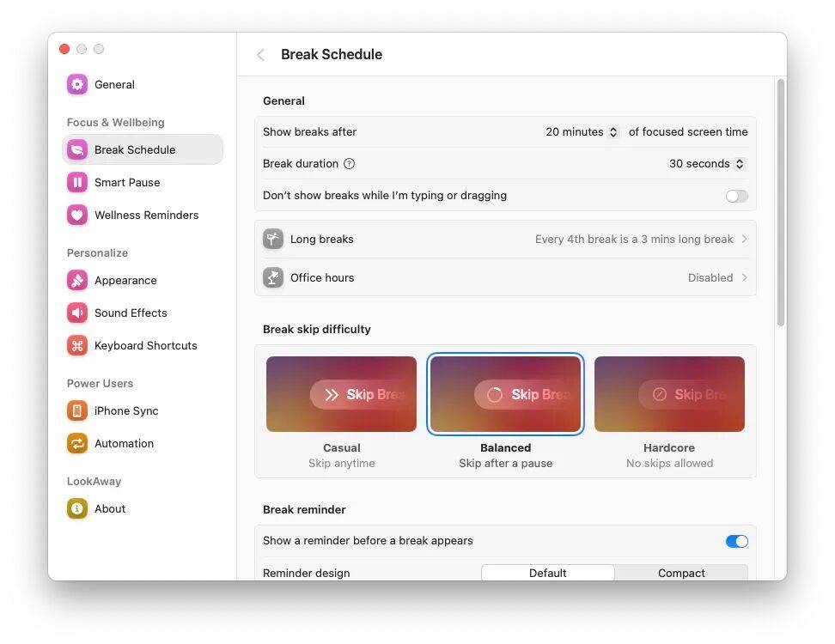
Task: Select the Keyboard Shortcuts icon
Action: [76, 345]
